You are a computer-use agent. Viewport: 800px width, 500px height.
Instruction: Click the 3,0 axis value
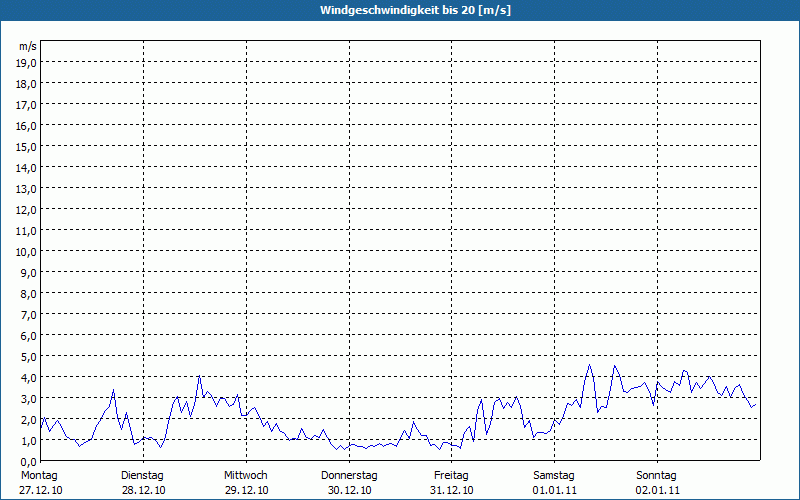30,399
